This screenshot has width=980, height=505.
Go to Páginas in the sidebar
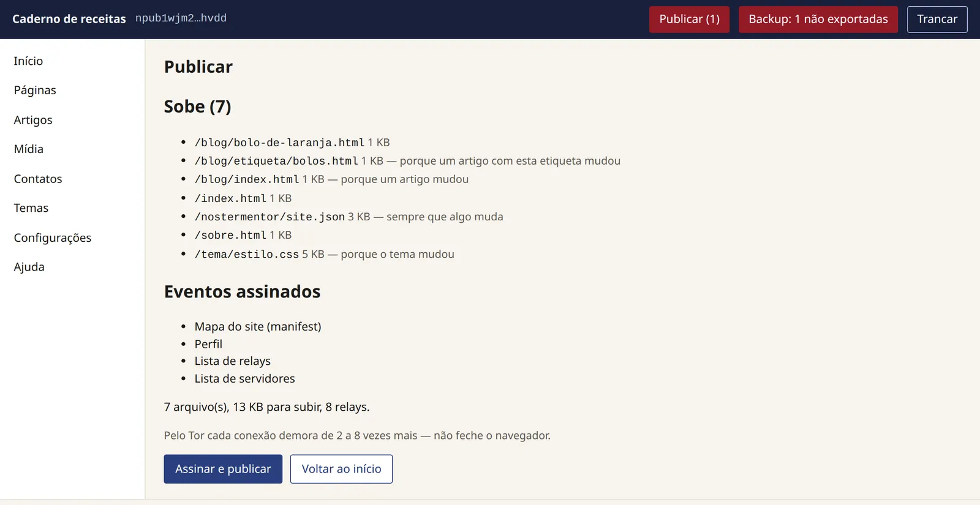[35, 91]
